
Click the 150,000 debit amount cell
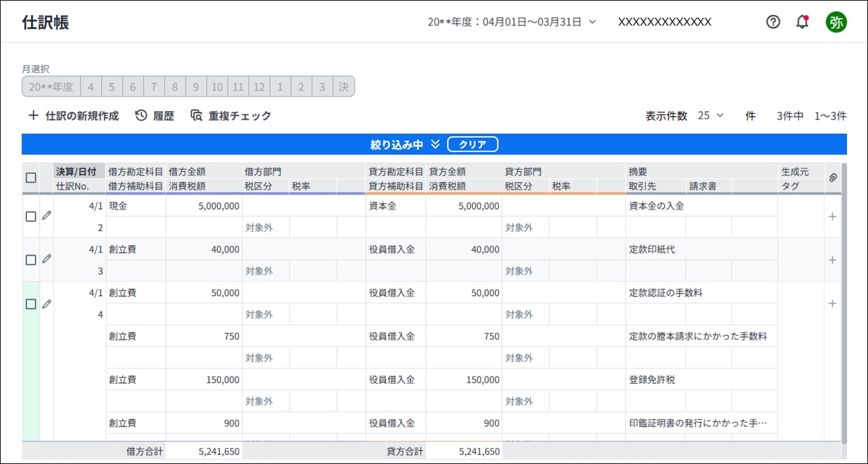tap(204, 380)
